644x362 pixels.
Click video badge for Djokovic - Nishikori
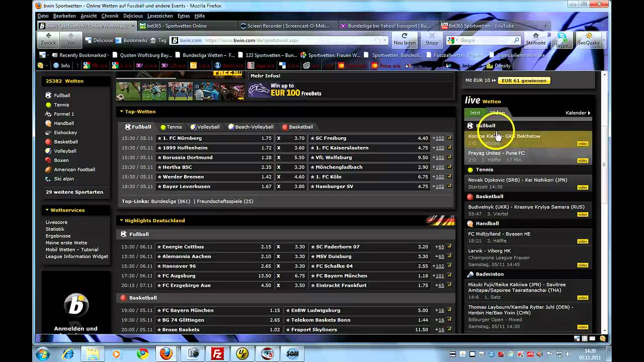click(583, 188)
